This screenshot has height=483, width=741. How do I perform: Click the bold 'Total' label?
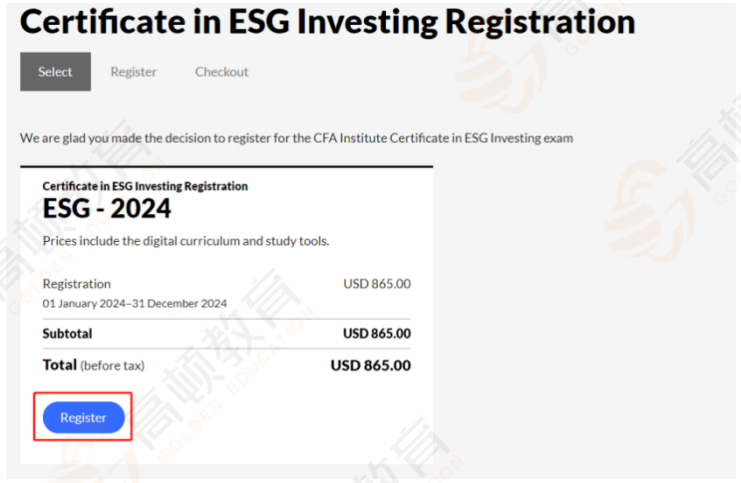tap(59, 365)
